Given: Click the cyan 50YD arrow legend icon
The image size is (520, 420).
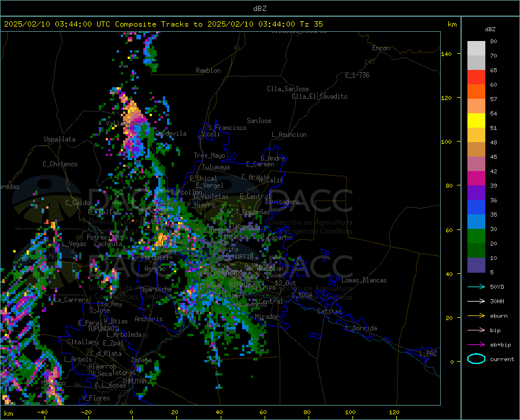Looking at the screenshot, I should pos(476,287).
